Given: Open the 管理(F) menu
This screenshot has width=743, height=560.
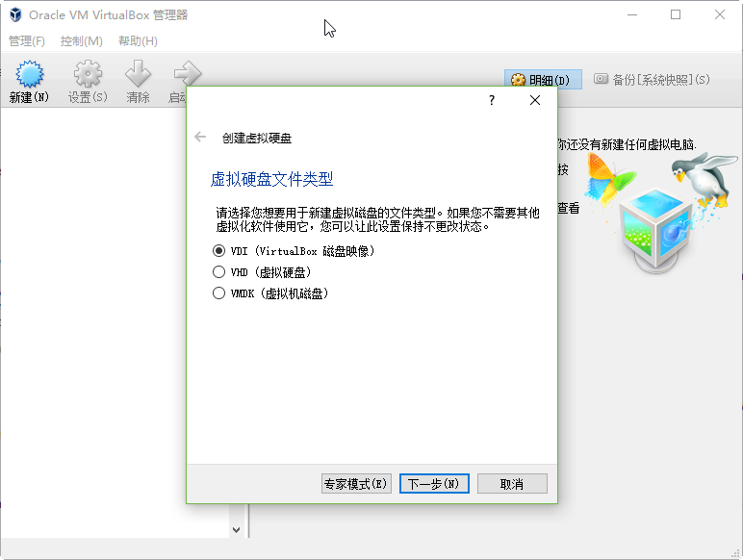Looking at the screenshot, I should 27,41.
